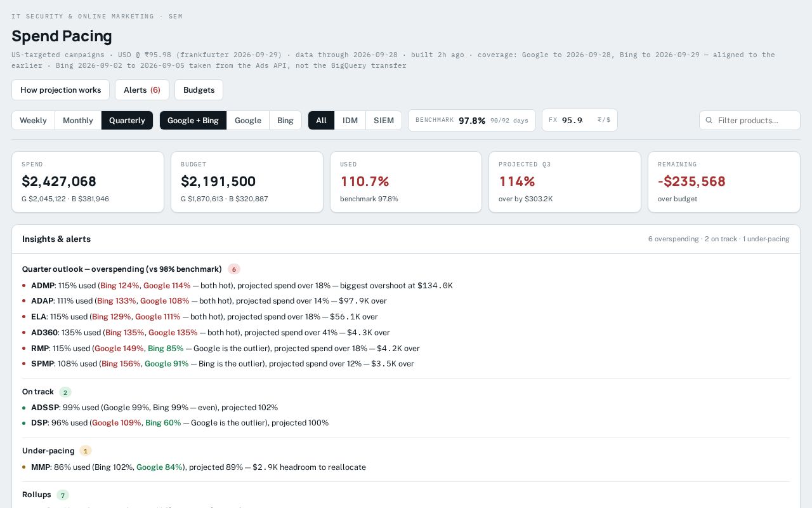
Task: Focus the Filter products search box
Action: click(x=750, y=120)
